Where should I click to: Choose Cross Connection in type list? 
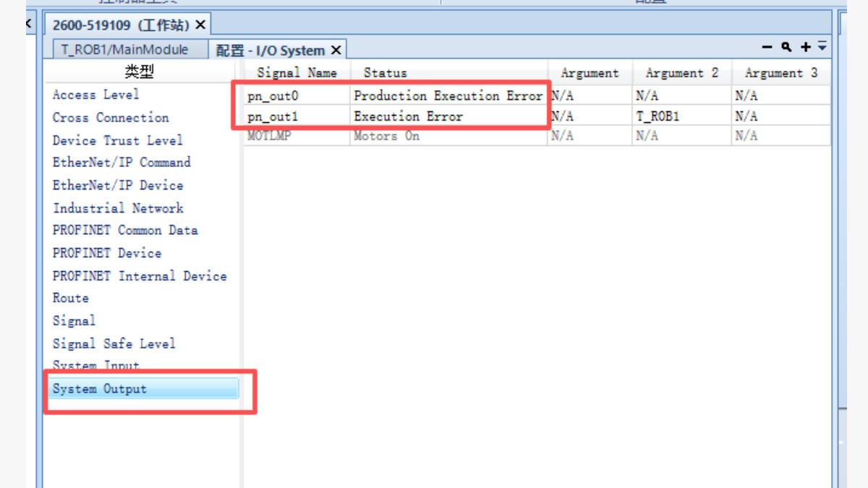(111, 118)
